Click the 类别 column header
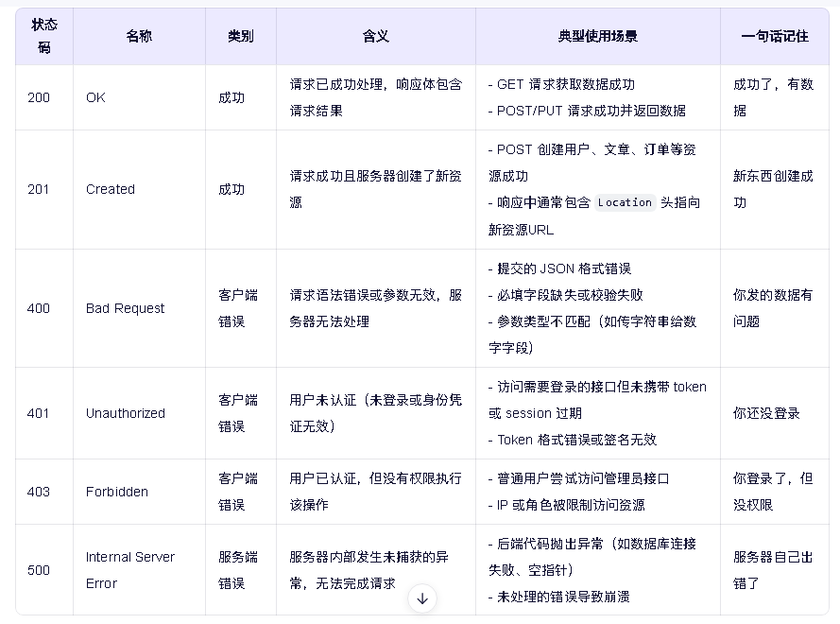 [239, 36]
